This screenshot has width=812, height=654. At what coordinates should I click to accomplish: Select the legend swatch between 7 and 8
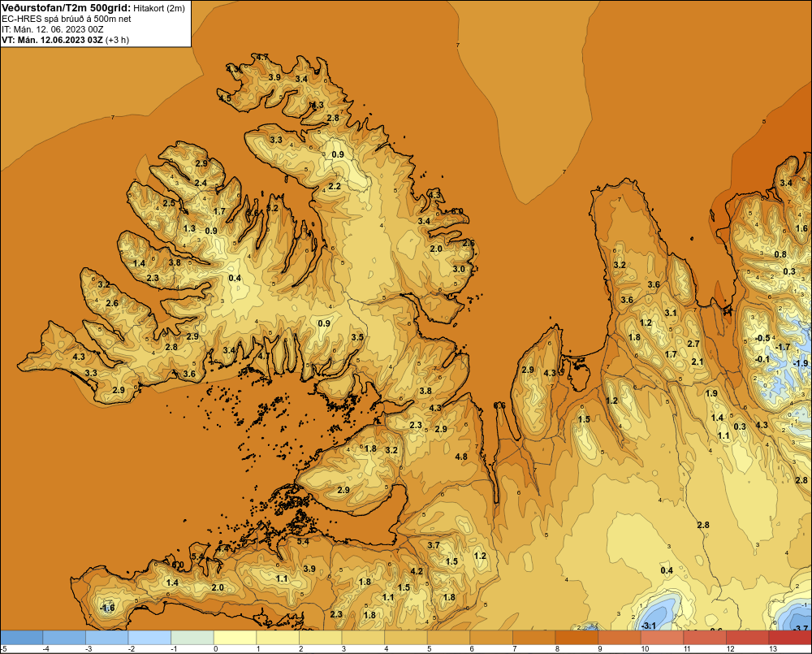(x=534, y=638)
